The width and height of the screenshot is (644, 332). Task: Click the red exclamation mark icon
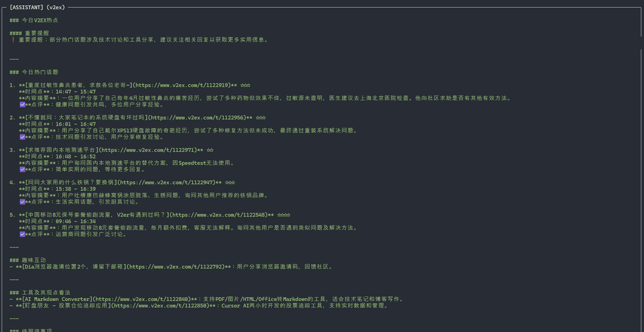click(12, 40)
